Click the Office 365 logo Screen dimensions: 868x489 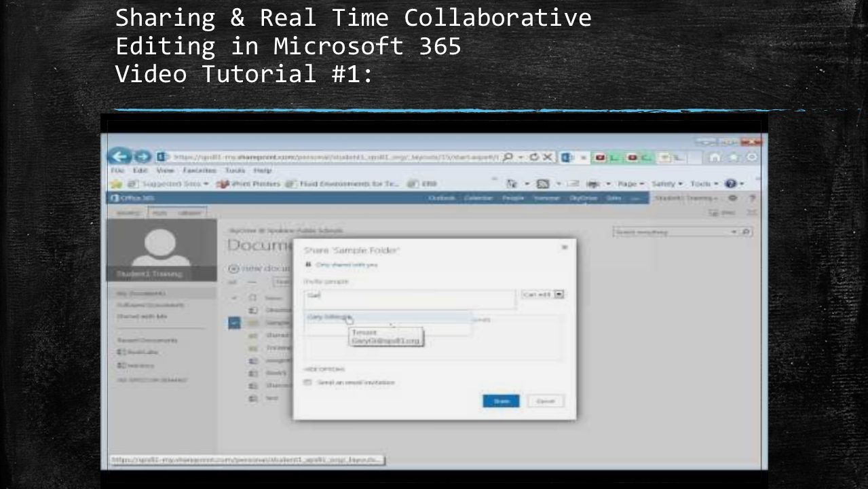point(133,198)
